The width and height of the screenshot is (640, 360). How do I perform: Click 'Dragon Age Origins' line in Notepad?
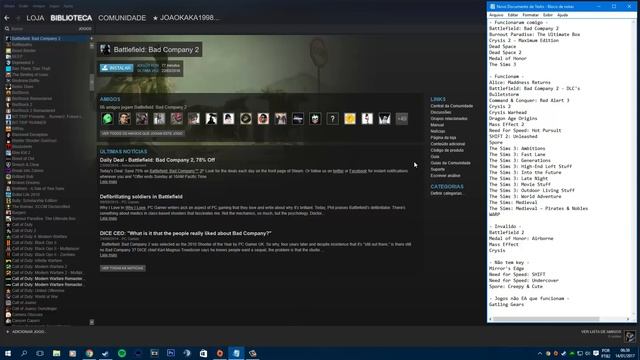coord(513,118)
